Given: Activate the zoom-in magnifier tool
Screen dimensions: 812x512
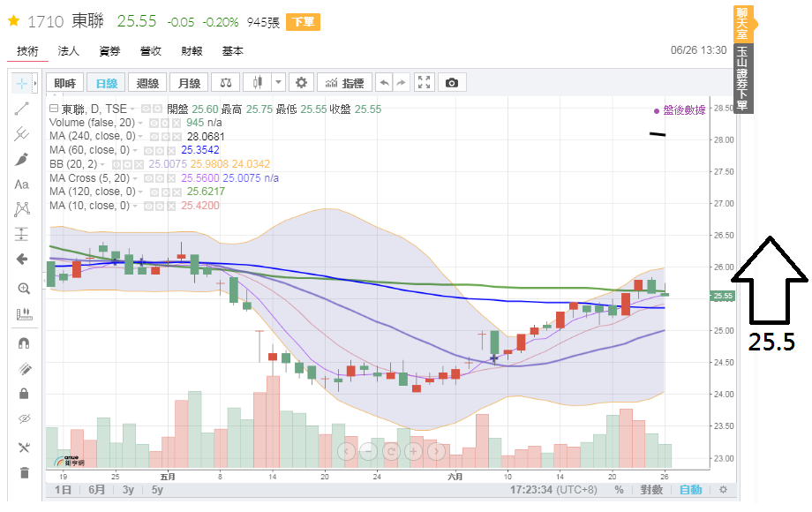Looking at the screenshot, I should tap(23, 289).
